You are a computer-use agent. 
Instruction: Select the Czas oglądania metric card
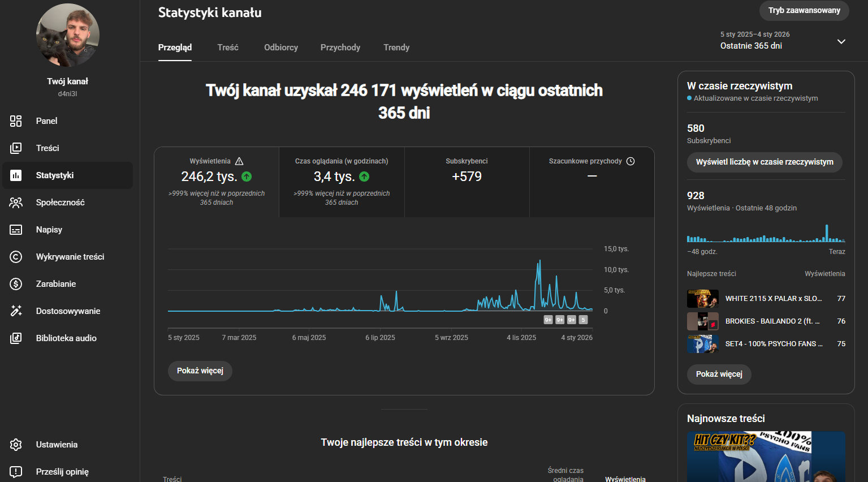pyautogui.click(x=342, y=182)
